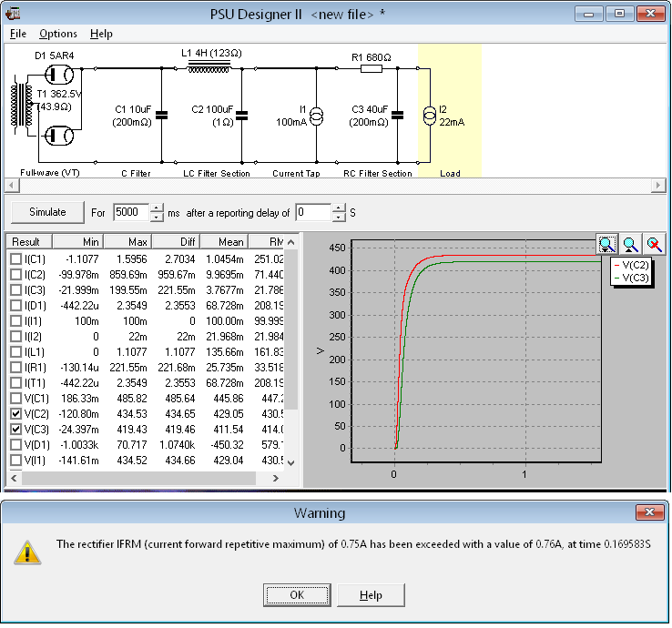Image resolution: width=672 pixels, height=628 pixels.
Task: Enable the I(C1) result checkbox
Action: [15, 258]
